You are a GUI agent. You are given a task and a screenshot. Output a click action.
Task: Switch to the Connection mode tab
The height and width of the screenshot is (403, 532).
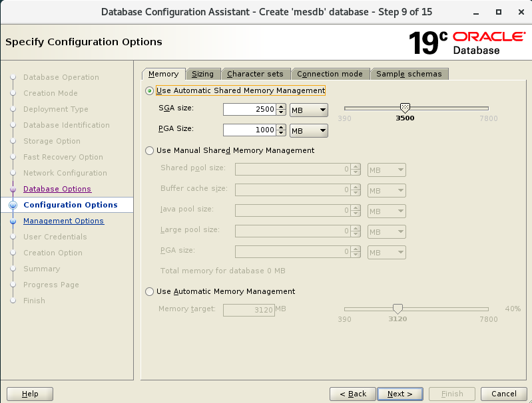pyautogui.click(x=330, y=74)
